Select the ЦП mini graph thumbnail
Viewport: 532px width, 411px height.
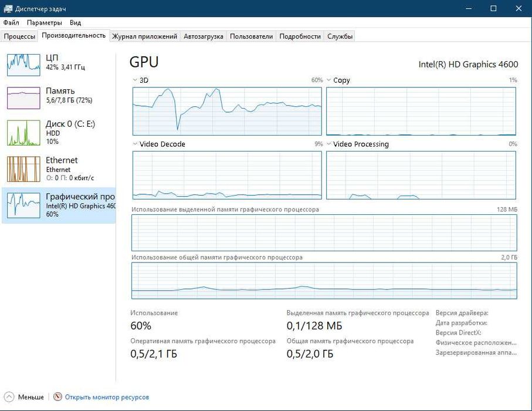(23, 65)
